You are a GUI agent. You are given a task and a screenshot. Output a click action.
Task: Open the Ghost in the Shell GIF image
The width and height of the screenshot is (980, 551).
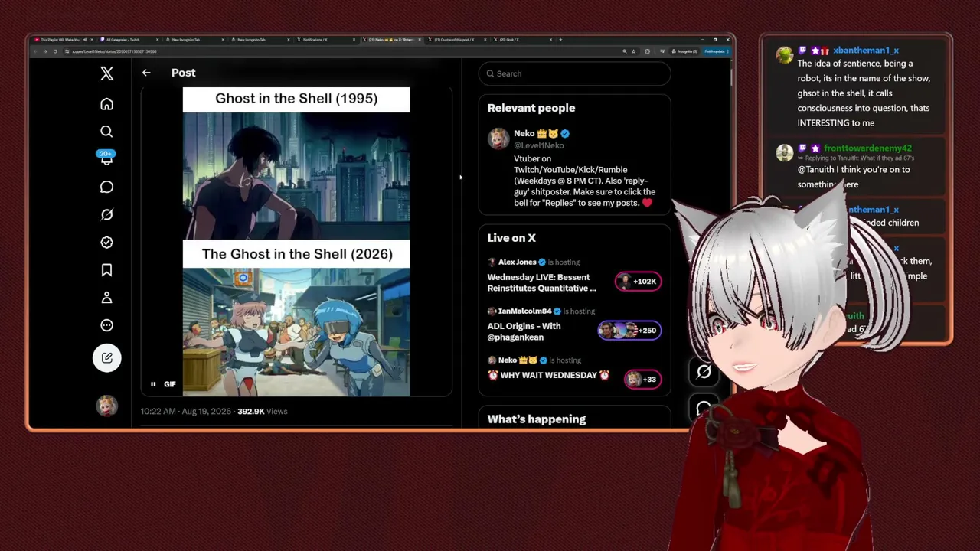296,242
